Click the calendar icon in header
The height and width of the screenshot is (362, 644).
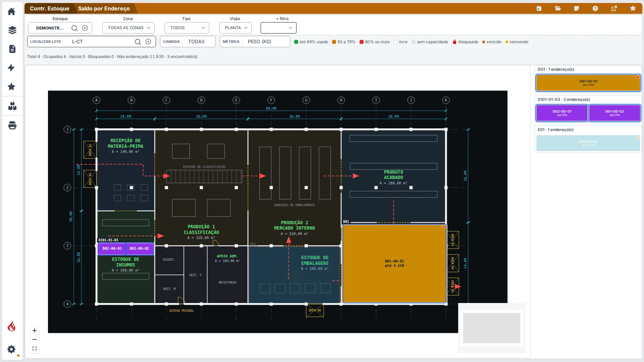tap(539, 8)
